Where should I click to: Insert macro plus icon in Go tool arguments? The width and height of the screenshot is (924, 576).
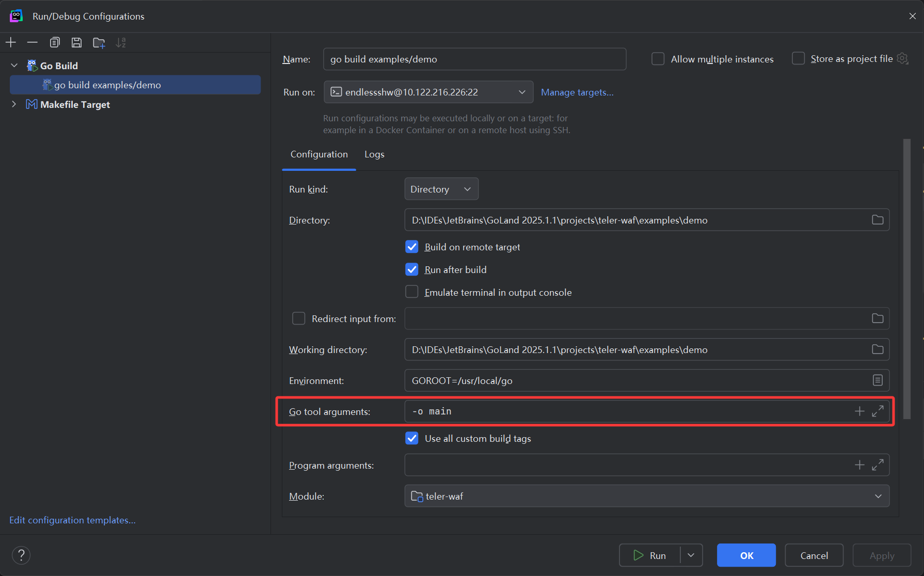[859, 411]
